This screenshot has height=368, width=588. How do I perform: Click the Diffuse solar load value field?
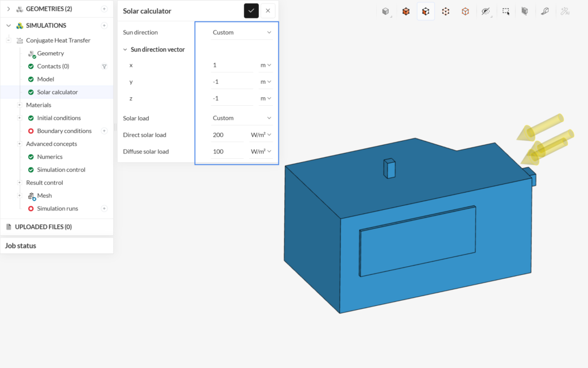click(x=227, y=151)
